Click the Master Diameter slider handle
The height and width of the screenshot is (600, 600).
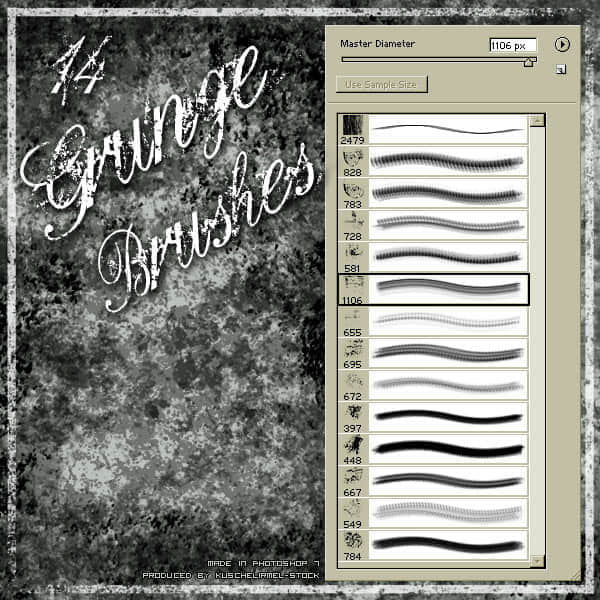tap(528, 62)
